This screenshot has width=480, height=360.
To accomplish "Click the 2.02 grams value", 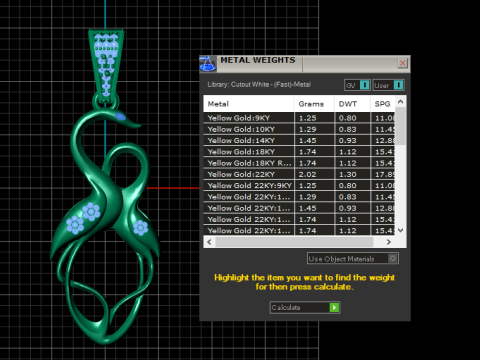I will click(x=308, y=174).
